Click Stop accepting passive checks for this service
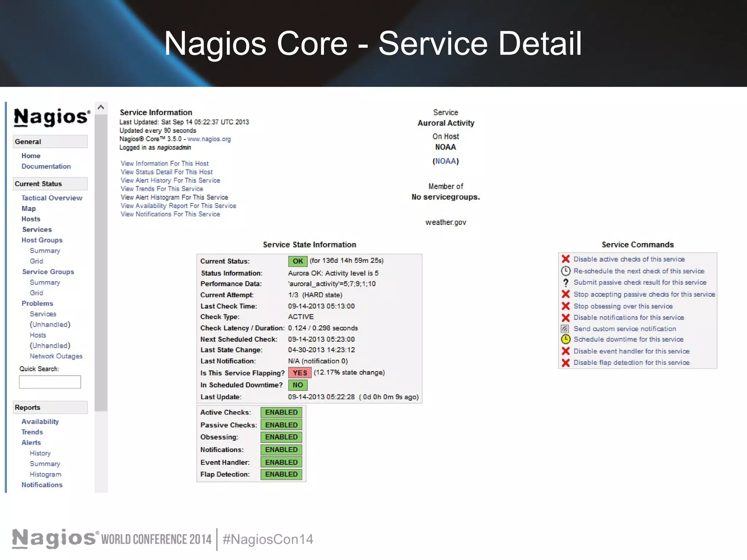 tap(645, 294)
